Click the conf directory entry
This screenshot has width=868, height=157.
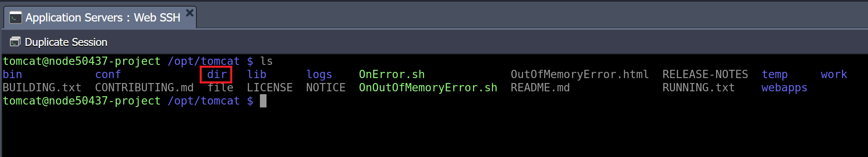click(x=108, y=74)
